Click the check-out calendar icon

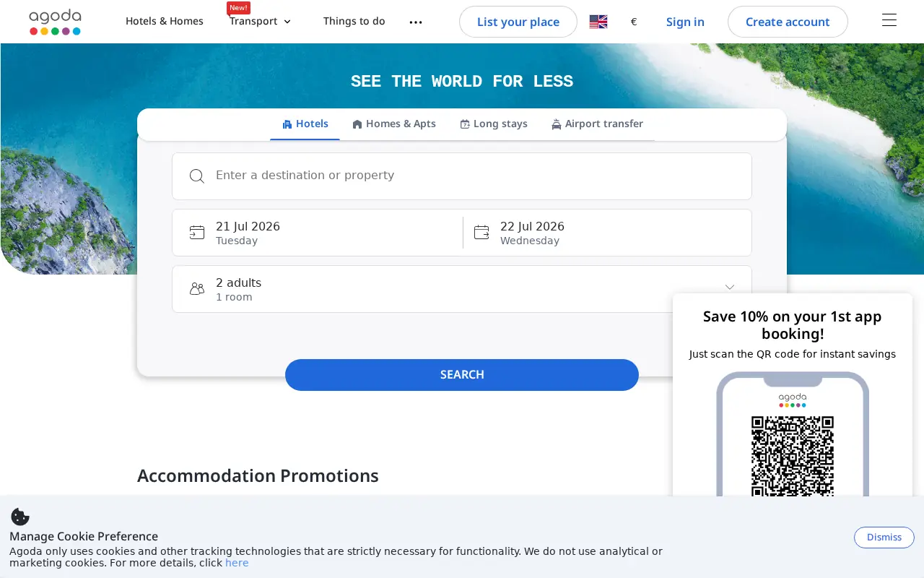pos(481,232)
